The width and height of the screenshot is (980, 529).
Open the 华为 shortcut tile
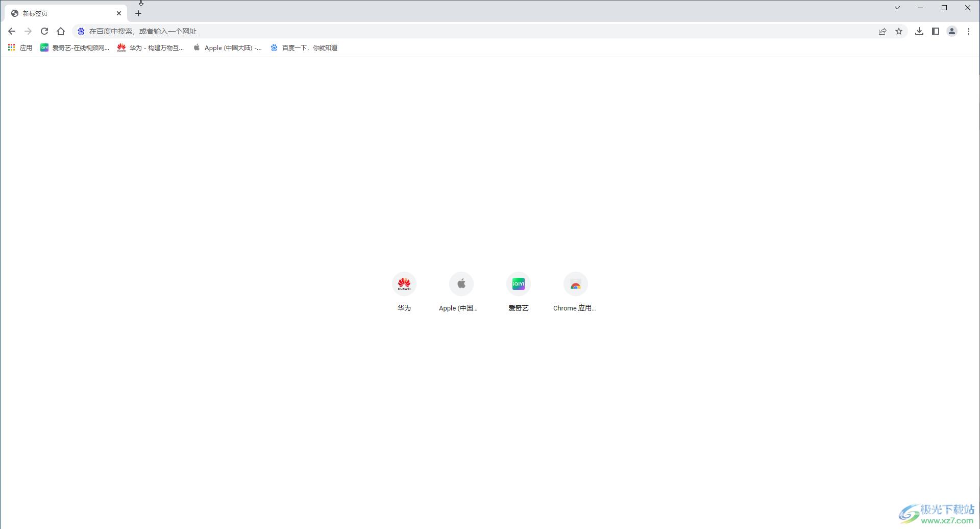(404, 292)
